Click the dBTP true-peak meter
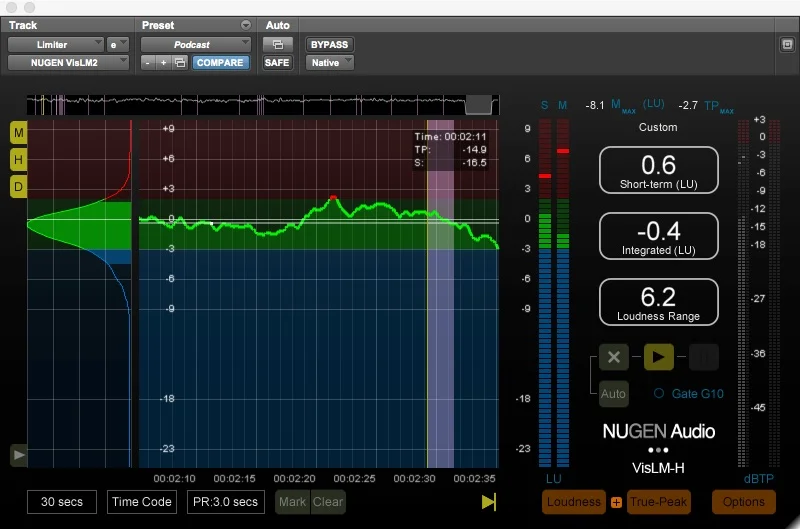 point(759,293)
